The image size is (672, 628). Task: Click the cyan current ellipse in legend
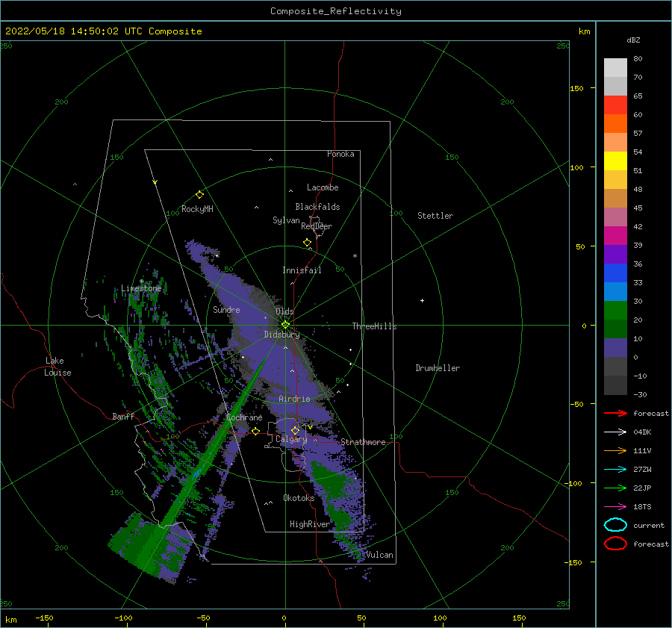click(615, 525)
